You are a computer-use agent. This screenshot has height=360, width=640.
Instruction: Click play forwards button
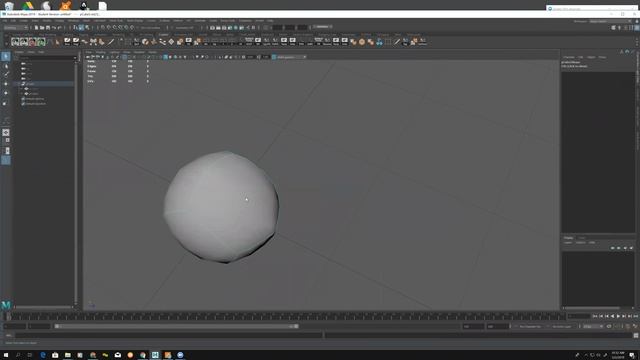[x=618, y=316]
